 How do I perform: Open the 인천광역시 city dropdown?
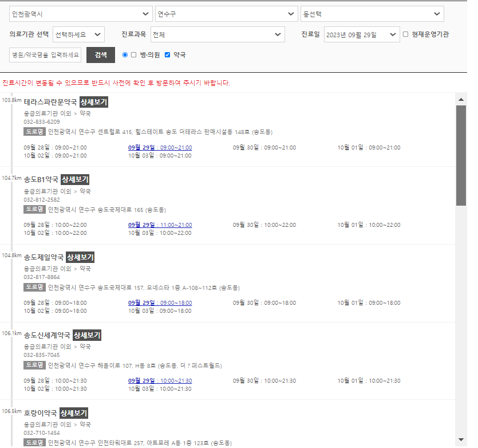coord(81,14)
